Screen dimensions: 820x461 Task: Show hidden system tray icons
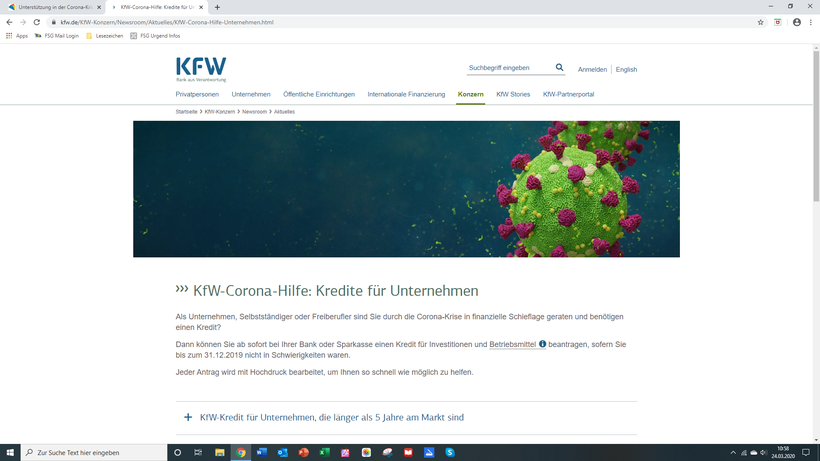[x=733, y=453]
